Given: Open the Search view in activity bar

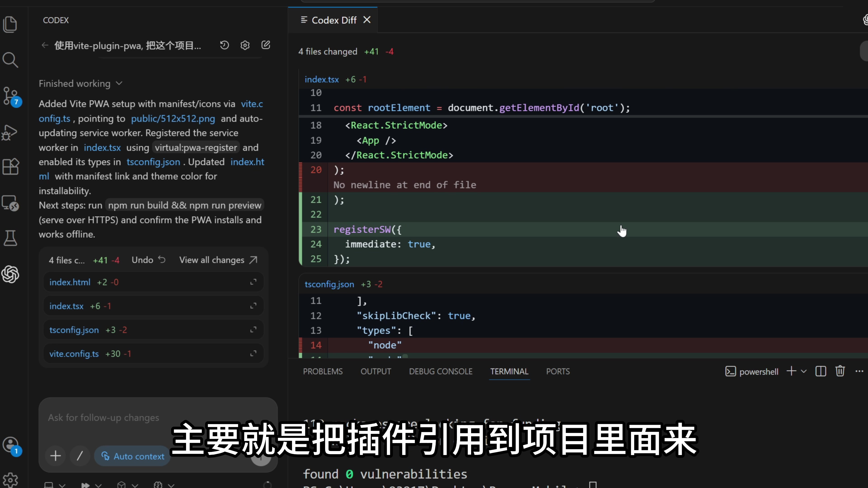Looking at the screenshot, I should coord(10,60).
